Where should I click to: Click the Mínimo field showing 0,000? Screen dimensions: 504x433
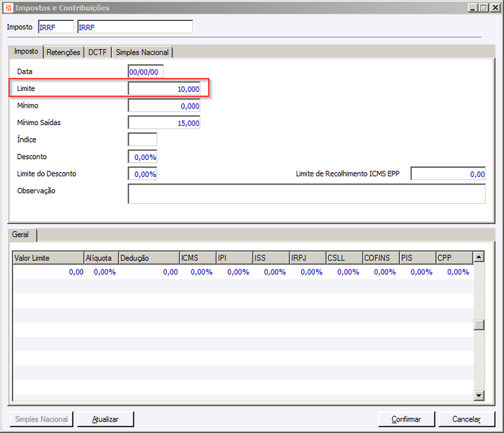[x=164, y=106]
